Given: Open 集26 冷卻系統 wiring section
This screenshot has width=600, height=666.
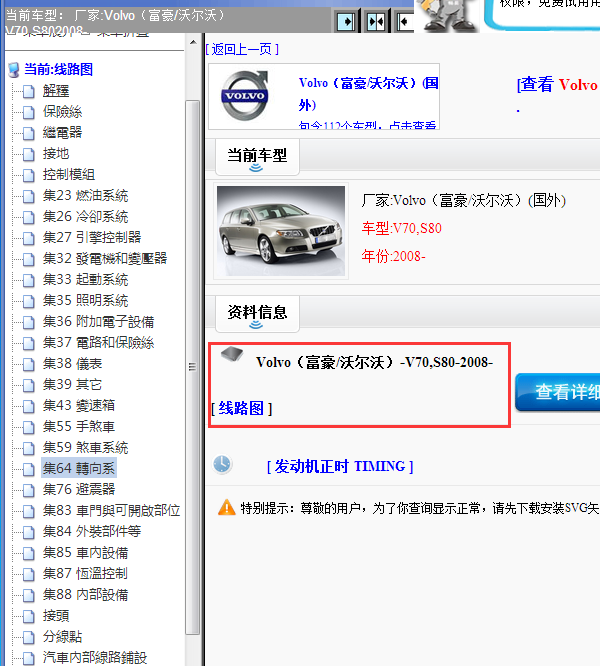Looking at the screenshot, I should (85, 217).
